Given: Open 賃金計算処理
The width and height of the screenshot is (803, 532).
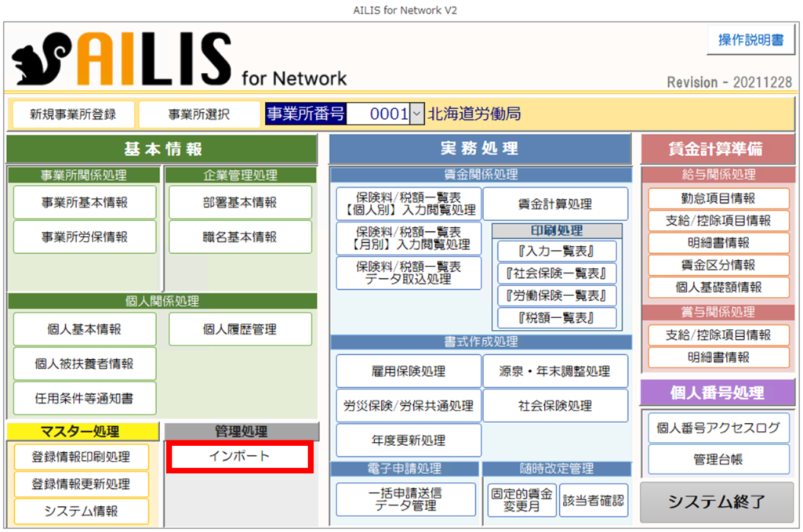Looking at the screenshot, I should (x=555, y=204).
